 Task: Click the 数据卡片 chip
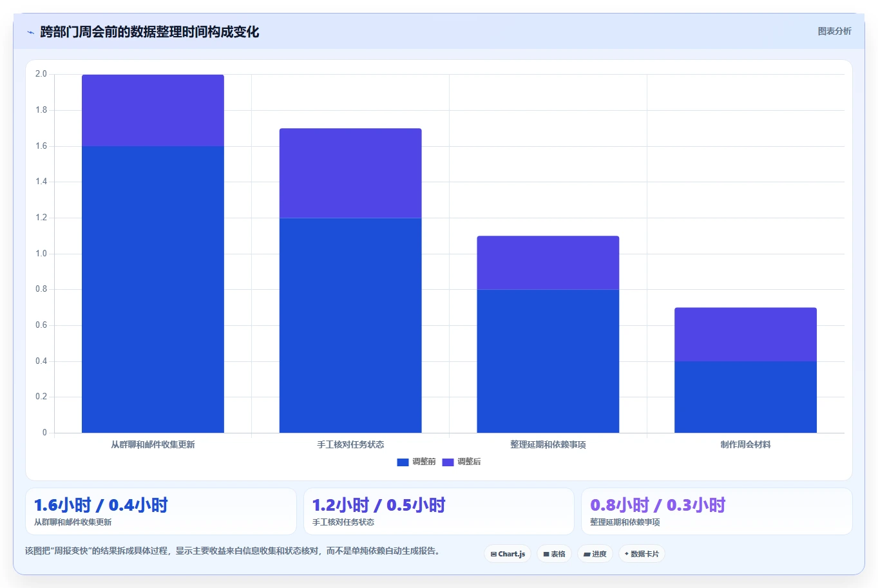point(642,554)
